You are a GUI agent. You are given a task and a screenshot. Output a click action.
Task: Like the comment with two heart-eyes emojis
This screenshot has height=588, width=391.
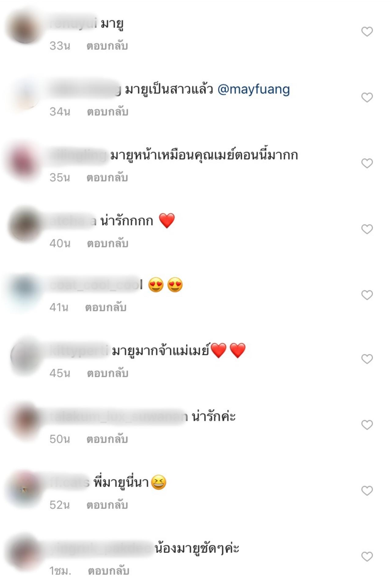coord(367,295)
